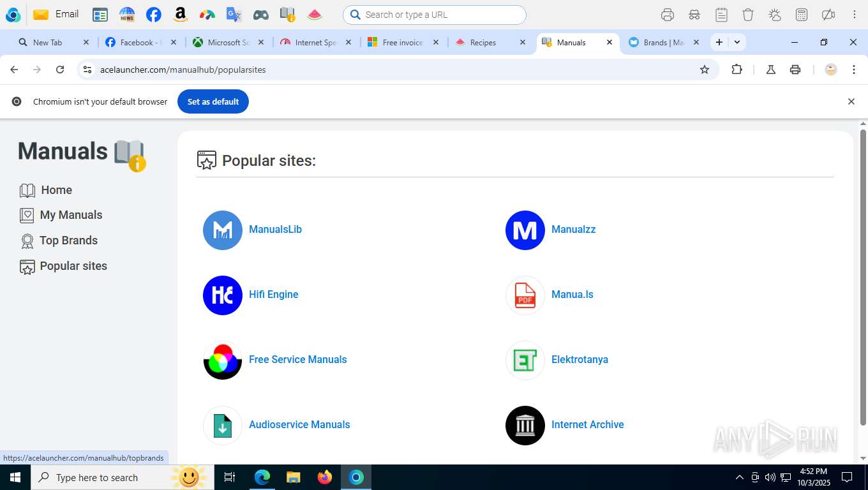Open the notepad icon in top bar
This screenshot has width=868, height=490.
[721, 15]
